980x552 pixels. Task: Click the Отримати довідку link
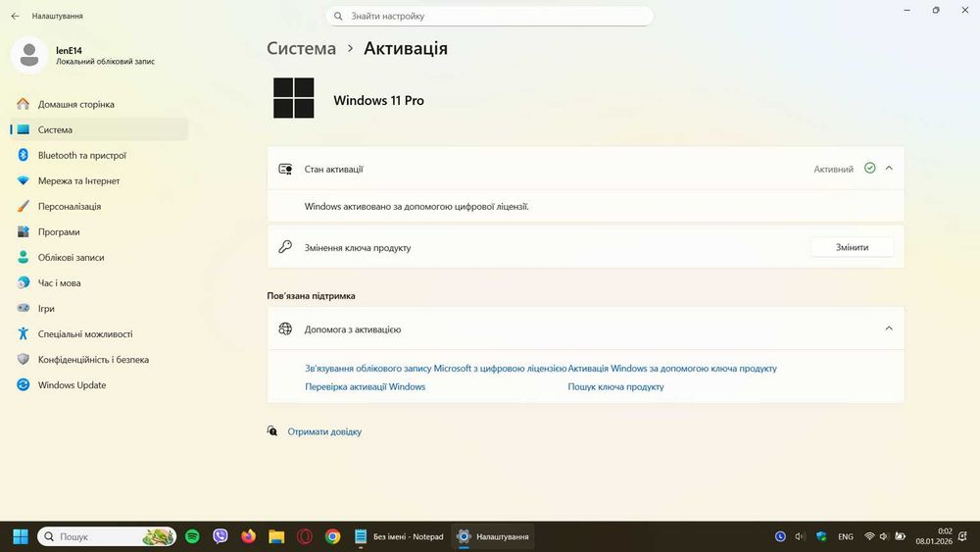point(324,431)
